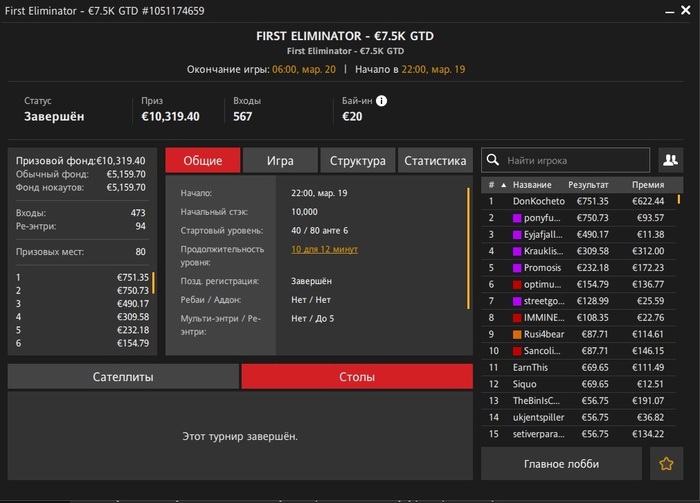Sort players by Название column
This screenshot has height=503, width=700.
[532, 185]
